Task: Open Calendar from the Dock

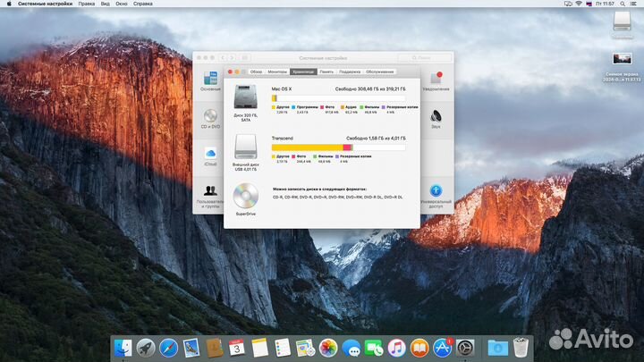Action: (236, 348)
